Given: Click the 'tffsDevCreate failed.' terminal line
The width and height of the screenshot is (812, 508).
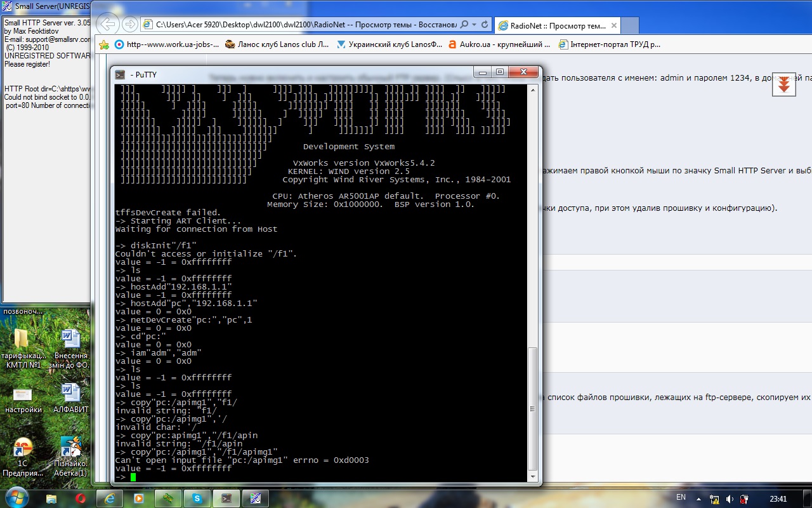Looking at the screenshot, I should [x=168, y=212].
